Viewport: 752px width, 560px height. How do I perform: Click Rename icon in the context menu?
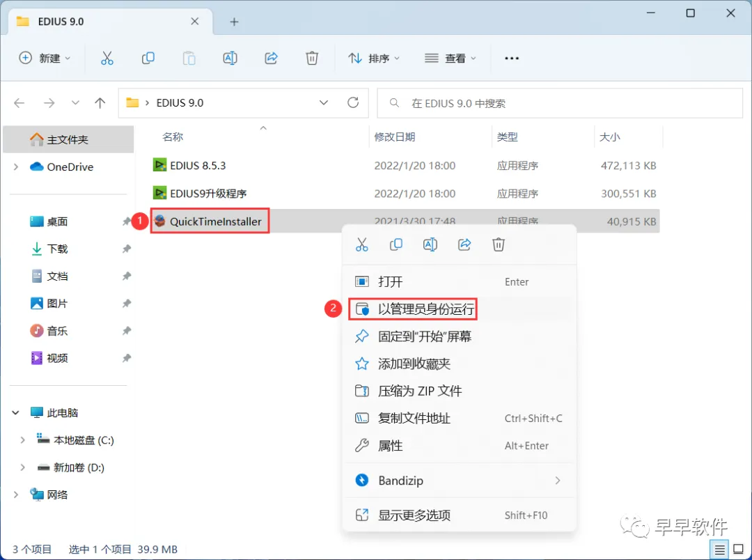[430, 244]
